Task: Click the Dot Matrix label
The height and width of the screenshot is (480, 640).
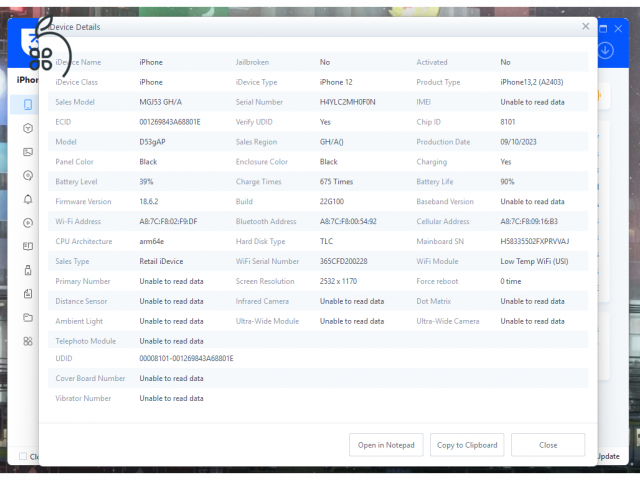Action: (x=433, y=301)
